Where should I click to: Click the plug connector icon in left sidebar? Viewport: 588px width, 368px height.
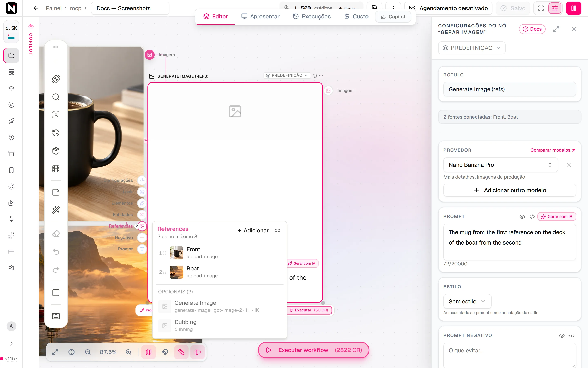[11, 219]
